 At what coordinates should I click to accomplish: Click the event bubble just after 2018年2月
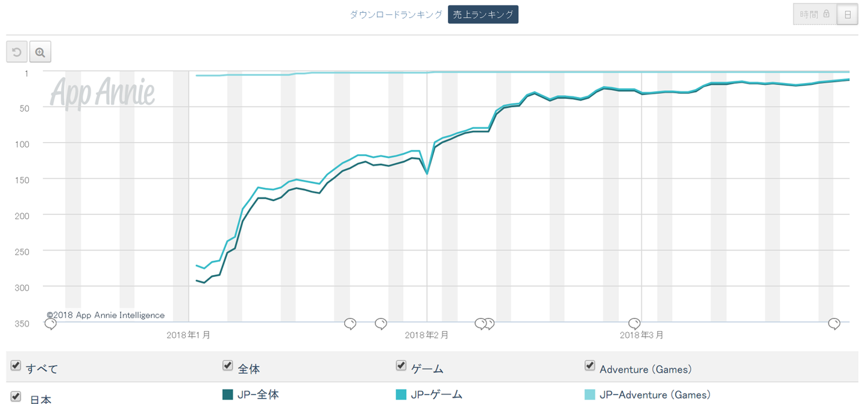tap(484, 325)
